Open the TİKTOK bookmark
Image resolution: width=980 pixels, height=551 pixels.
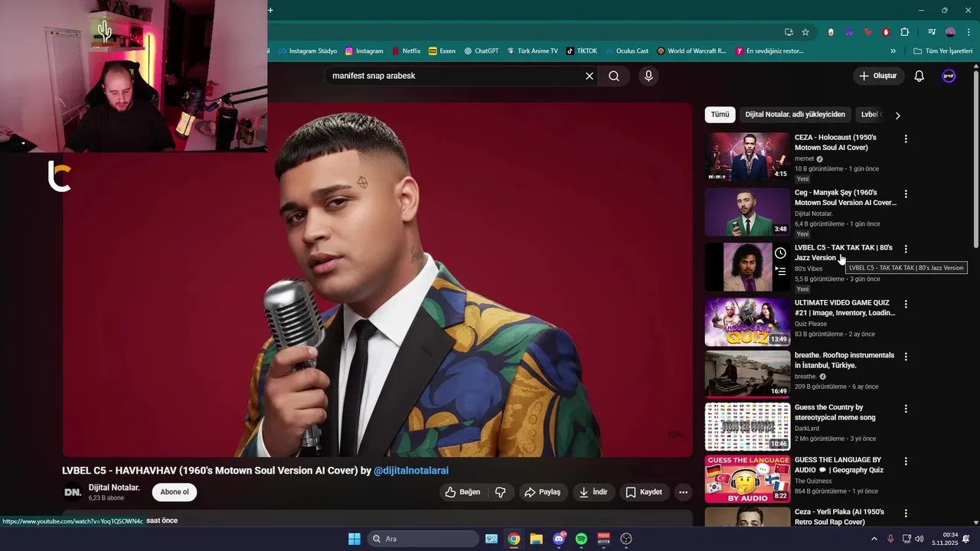point(581,51)
